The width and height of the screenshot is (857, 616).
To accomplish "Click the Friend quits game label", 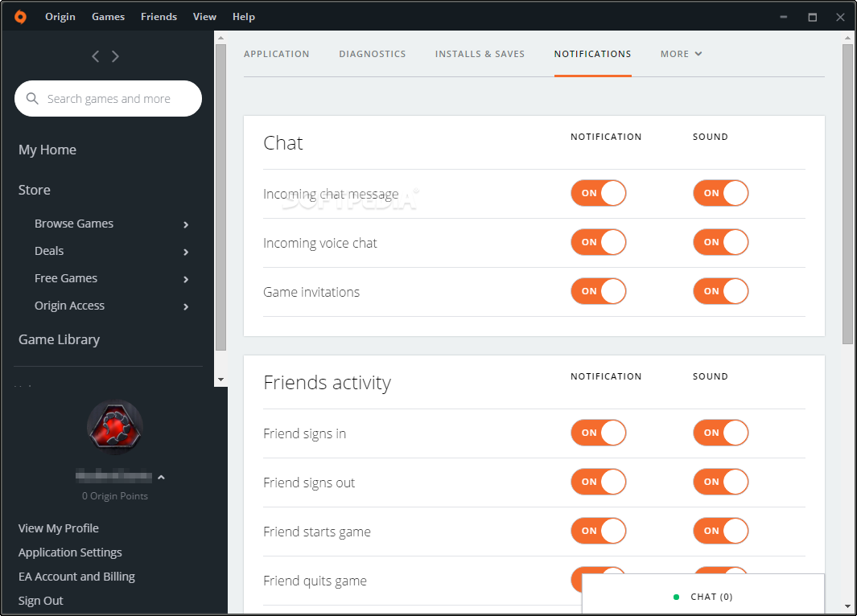I will (315, 581).
